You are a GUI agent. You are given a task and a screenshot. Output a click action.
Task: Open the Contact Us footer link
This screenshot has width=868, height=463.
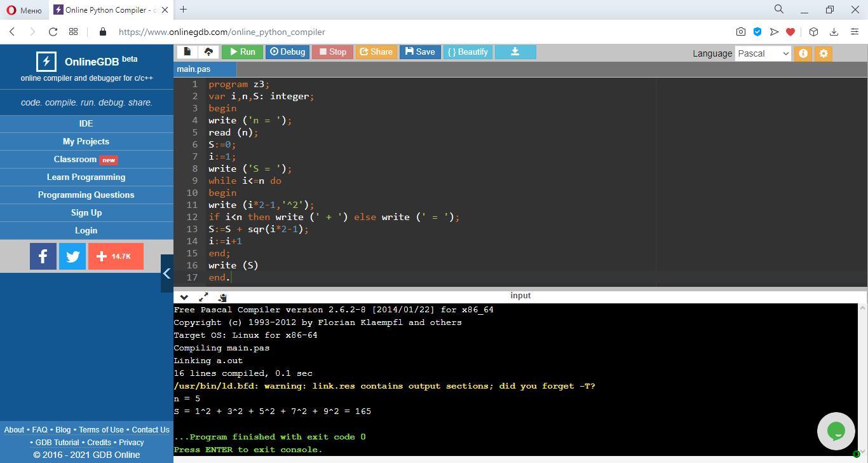pyautogui.click(x=151, y=430)
